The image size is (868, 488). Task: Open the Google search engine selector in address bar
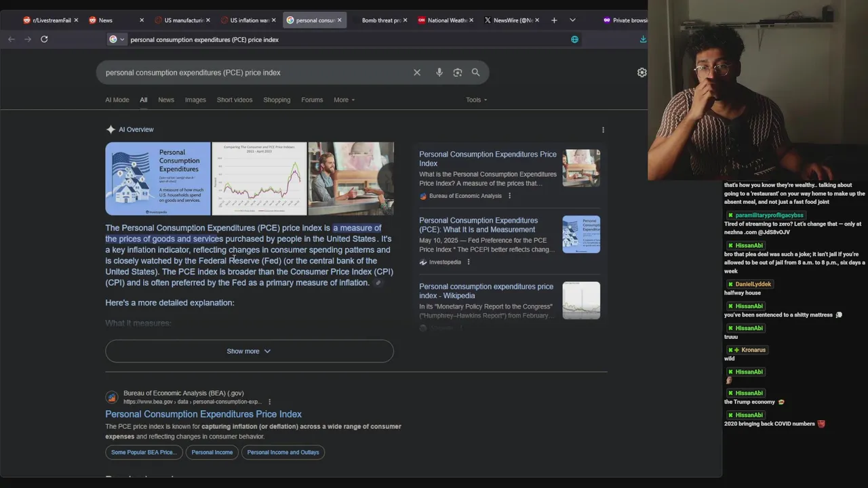point(117,39)
